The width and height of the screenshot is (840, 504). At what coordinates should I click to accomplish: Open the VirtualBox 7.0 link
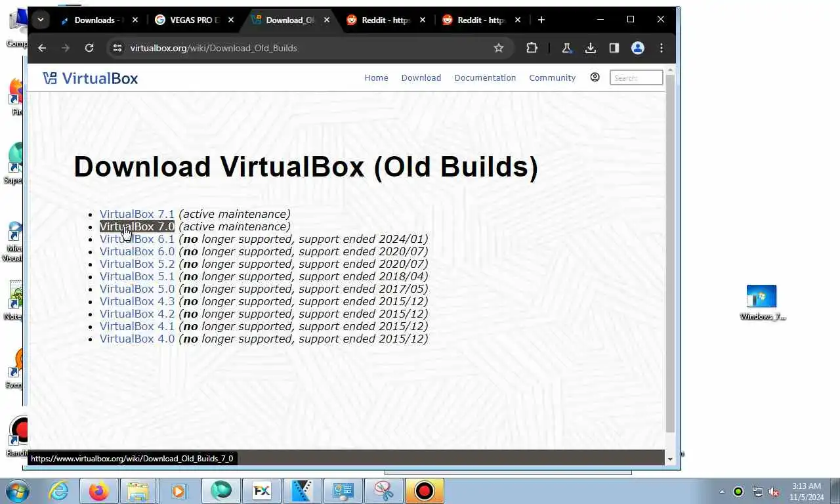pos(137,226)
